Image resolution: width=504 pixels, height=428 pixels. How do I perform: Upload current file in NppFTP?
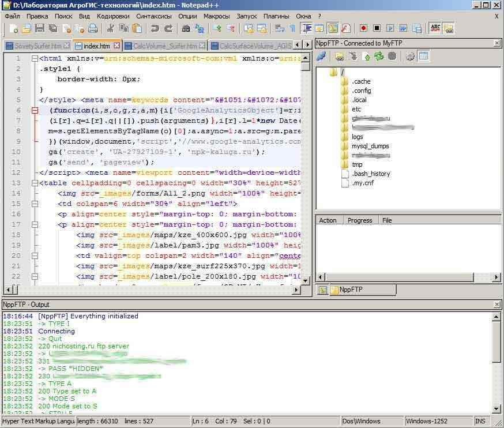click(x=367, y=57)
